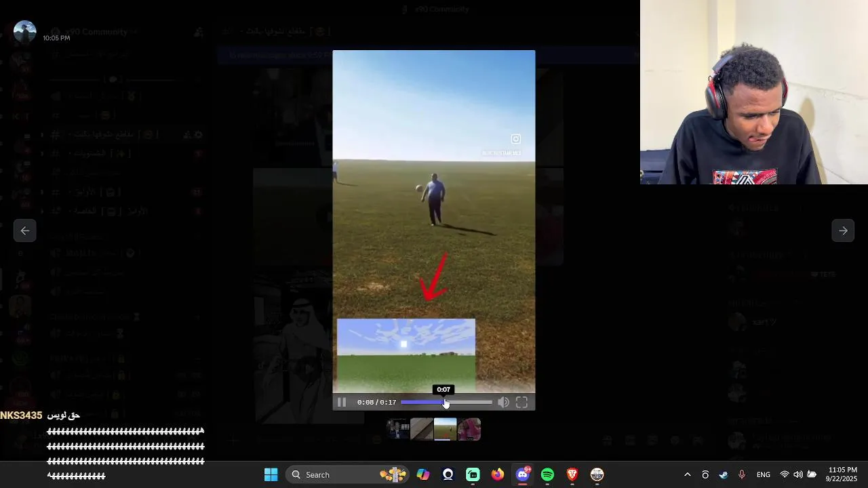
Task: Go to previous media with left arrow
Action: point(24,230)
